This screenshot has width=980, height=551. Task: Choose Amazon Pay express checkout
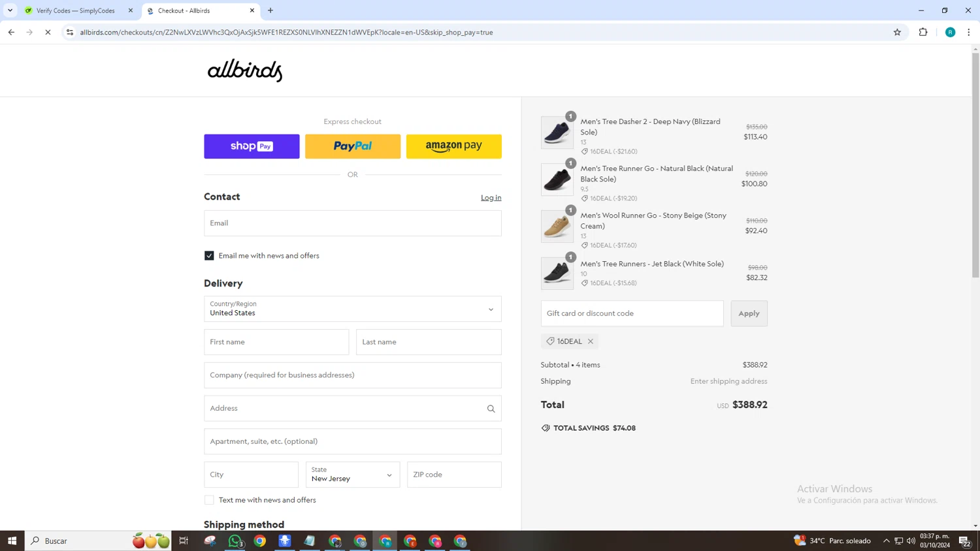coord(454,146)
